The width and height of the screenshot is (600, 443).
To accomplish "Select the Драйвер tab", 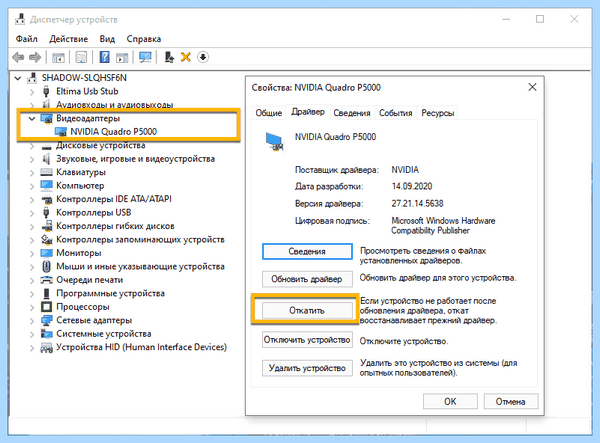I will point(308,112).
